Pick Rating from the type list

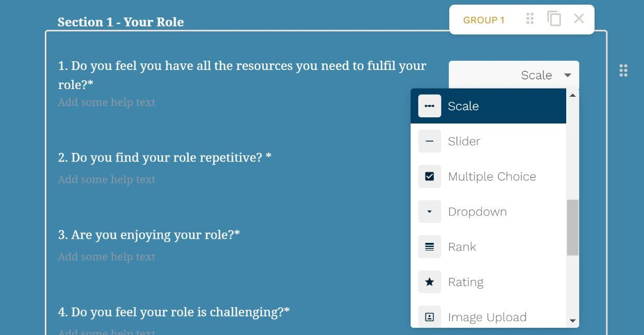point(465,282)
